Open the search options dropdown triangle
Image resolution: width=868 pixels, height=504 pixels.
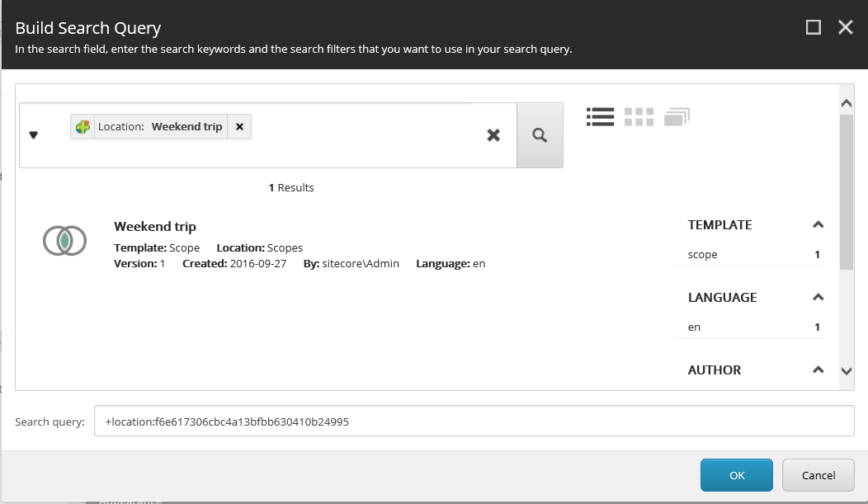click(34, 134)
